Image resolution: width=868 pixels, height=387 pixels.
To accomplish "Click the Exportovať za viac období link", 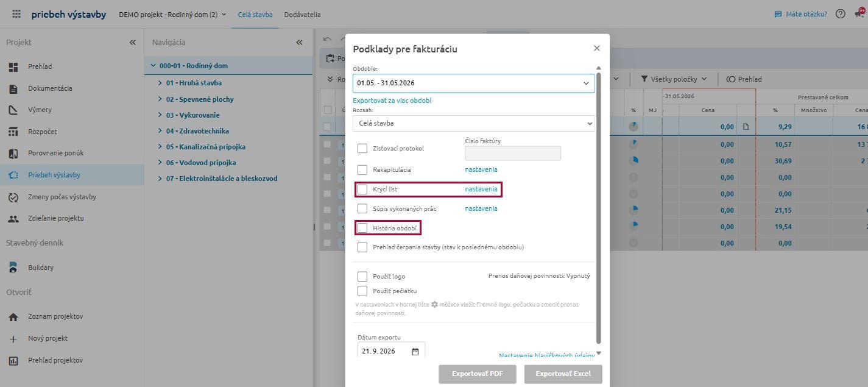I will click(392, 101).
